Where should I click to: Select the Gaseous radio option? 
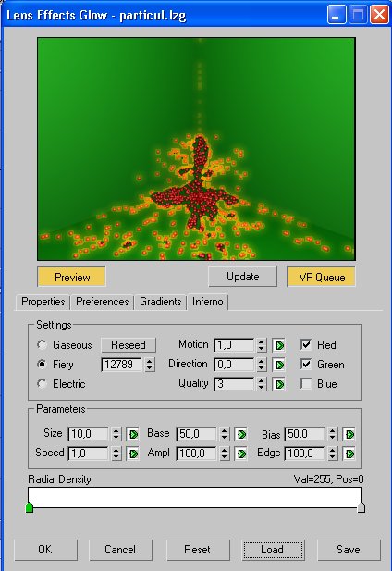click(x=43, y=344)
